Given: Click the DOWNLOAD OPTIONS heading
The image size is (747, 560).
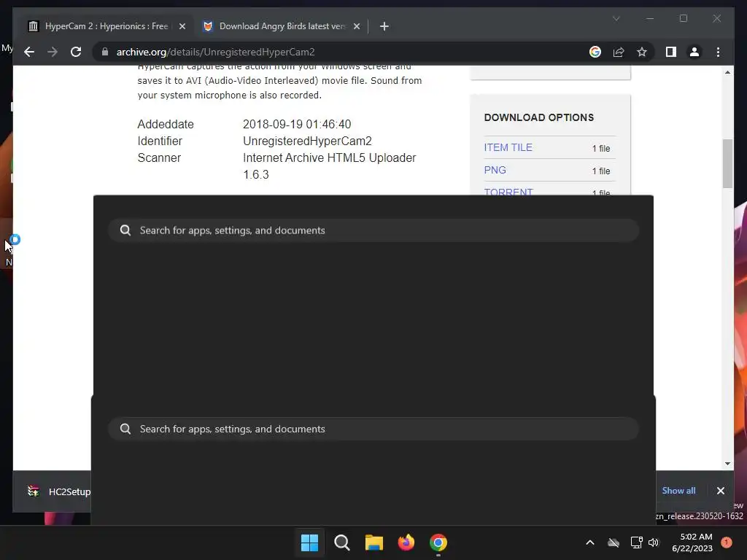Looking at the screenshot, I should [539, 117].
